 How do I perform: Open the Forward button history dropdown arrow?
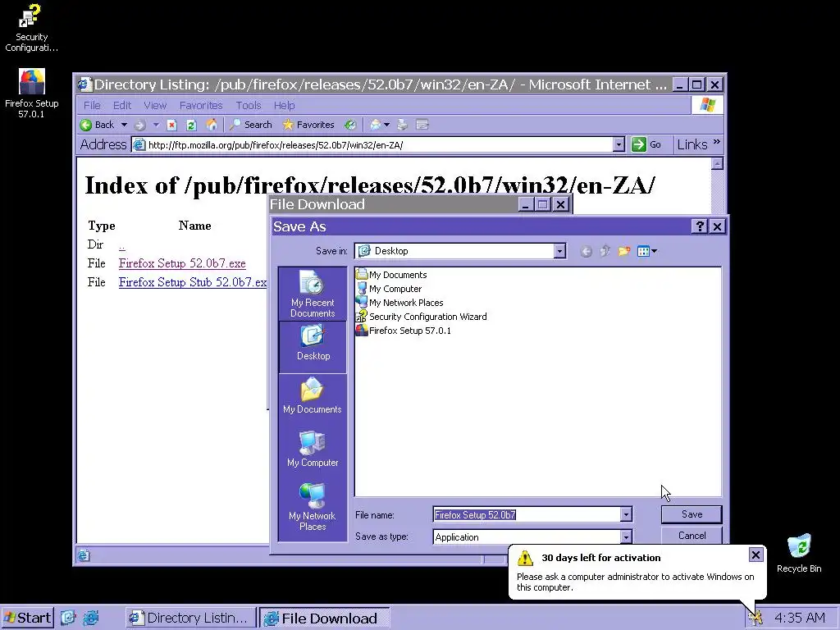[156, 125]
